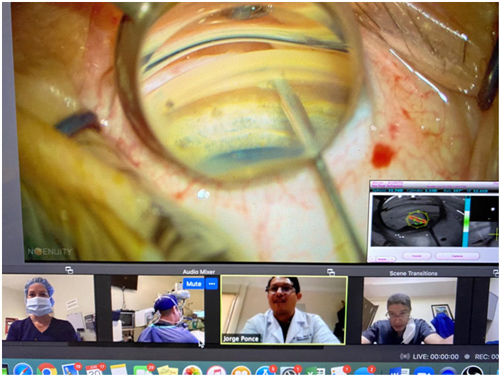Select Jorge Ponce's video thumbnail
The width and height of the screenshot is (500, 376).
tap(284, 310)
